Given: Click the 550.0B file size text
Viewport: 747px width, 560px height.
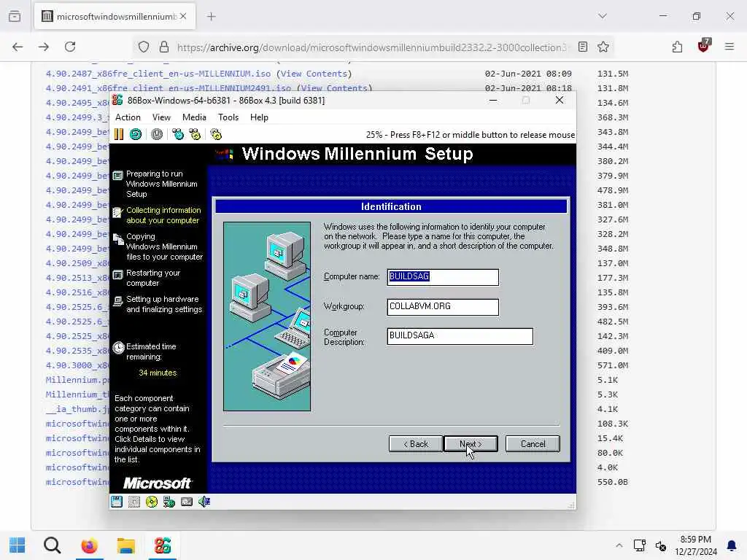Looking at the screenshot, I should [x=613, y=482].
